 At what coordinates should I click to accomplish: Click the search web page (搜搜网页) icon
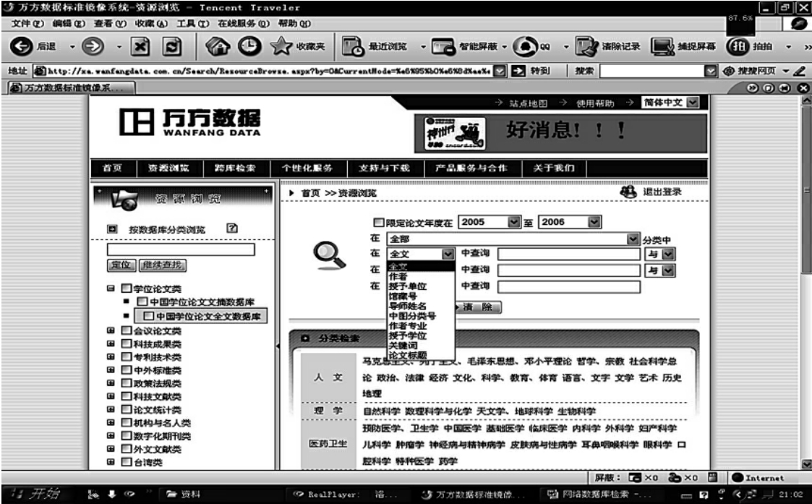click(x=729, y=71)
